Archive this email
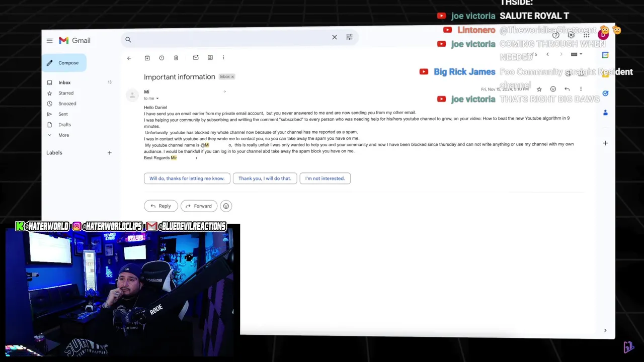 point(147,58)
